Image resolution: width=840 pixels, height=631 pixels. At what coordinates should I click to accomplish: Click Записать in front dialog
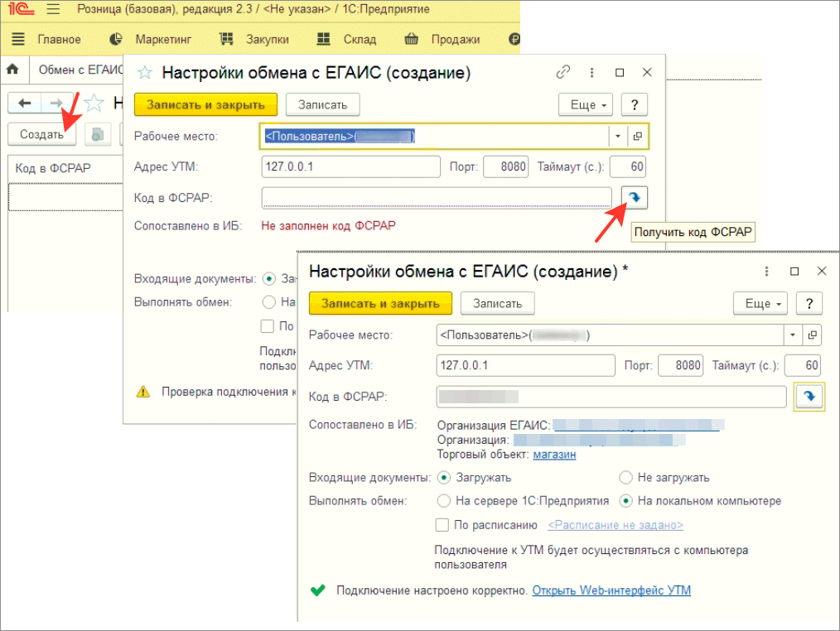(498, 304)
